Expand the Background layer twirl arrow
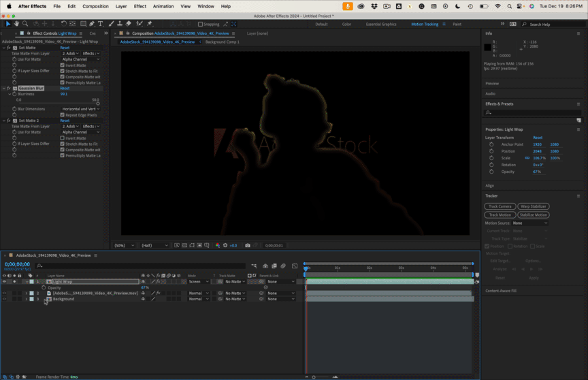The height and width of the screenshot is (380, 588). coord(27,299)
